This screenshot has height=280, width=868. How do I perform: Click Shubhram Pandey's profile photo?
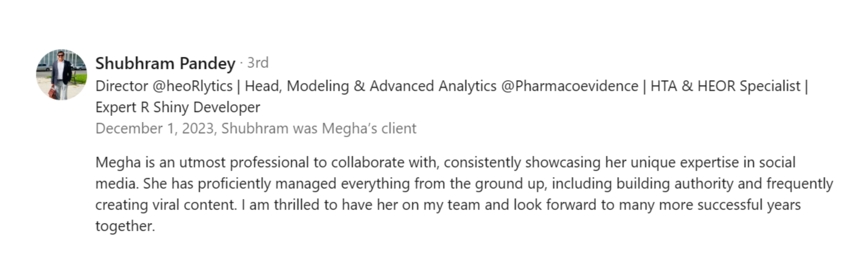(61, 75)
